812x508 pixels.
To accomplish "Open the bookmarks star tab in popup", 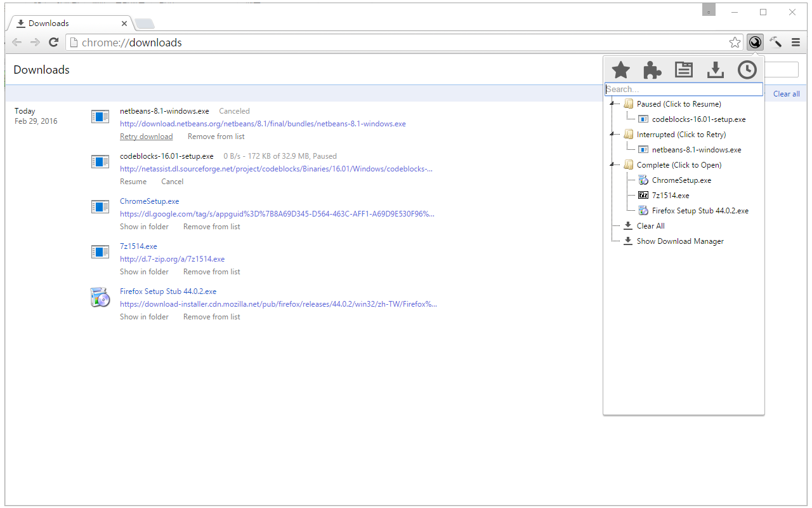I will [620, 70].
